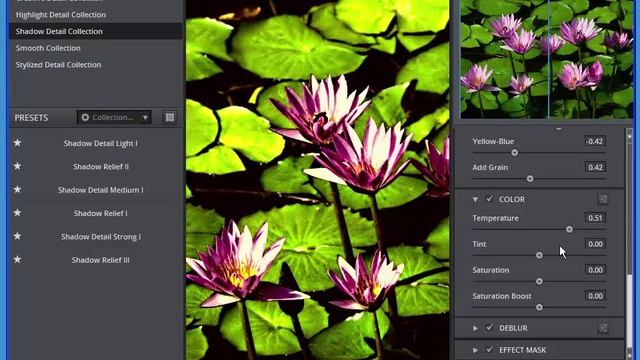
Task: Select Shadow Detail Collection
Action: point(96,31)
